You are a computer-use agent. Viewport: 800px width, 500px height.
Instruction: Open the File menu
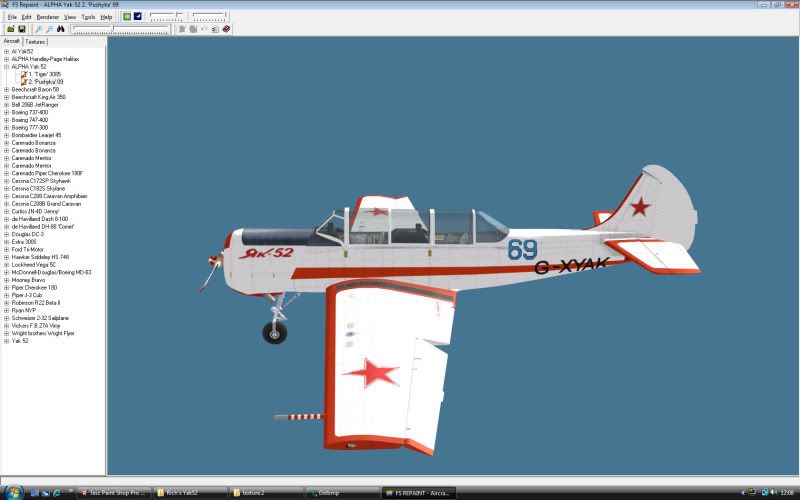12,17
